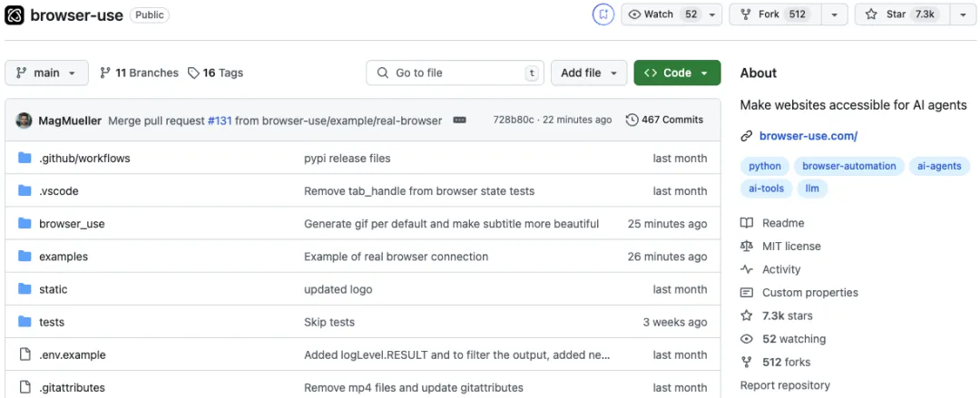This screenshot has height=398, width=980.
Task: Click the blue circular bookmark icon
Action: tap(603, 15)
